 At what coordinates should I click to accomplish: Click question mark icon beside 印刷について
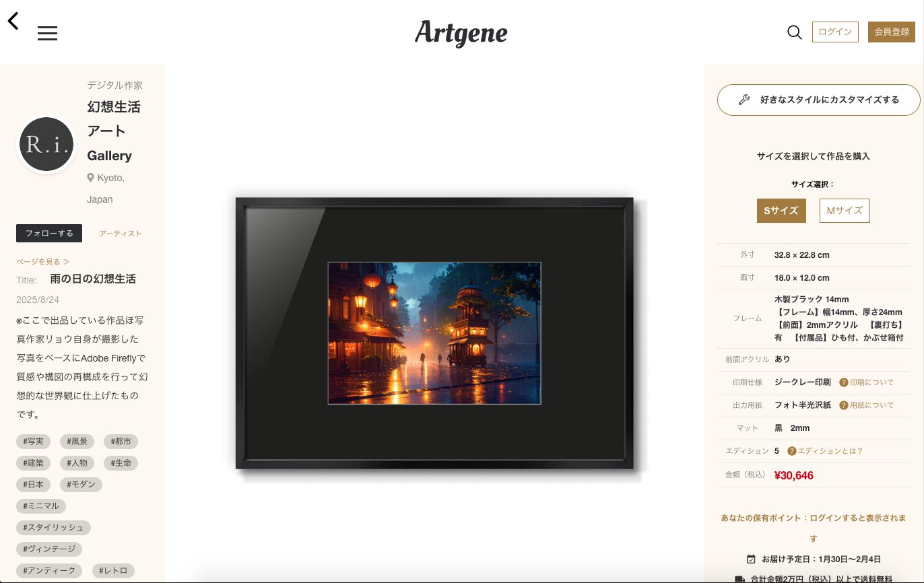(843, 382)
